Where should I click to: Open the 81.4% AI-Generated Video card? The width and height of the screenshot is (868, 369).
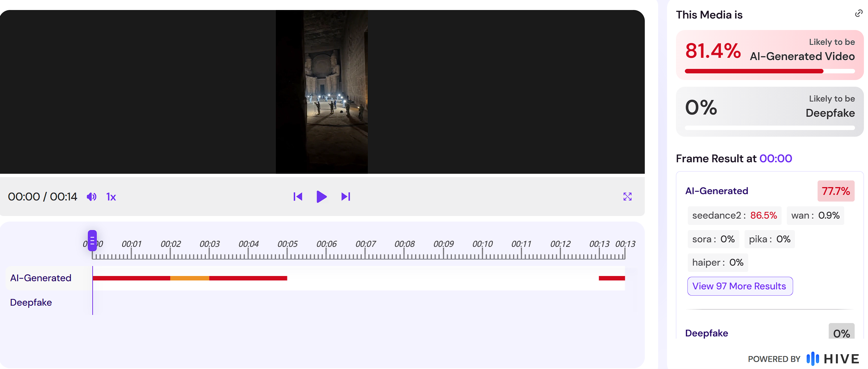770,55
